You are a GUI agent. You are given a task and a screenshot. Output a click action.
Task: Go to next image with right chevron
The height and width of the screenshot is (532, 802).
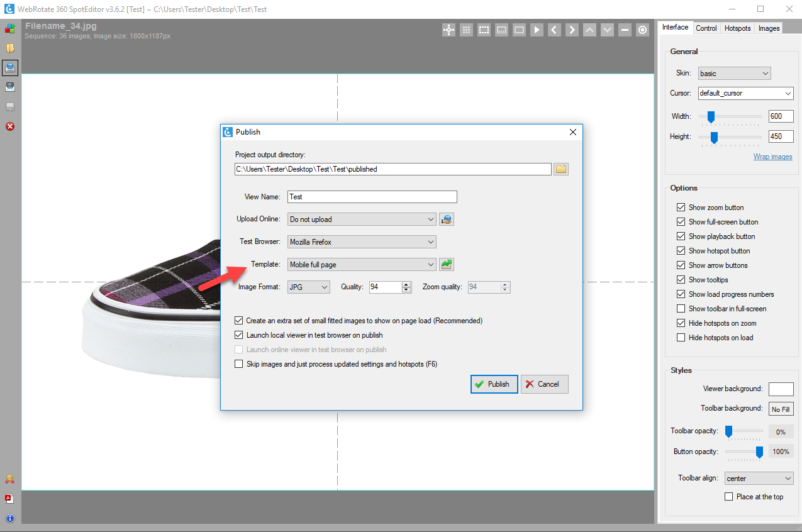click(572, 30)
